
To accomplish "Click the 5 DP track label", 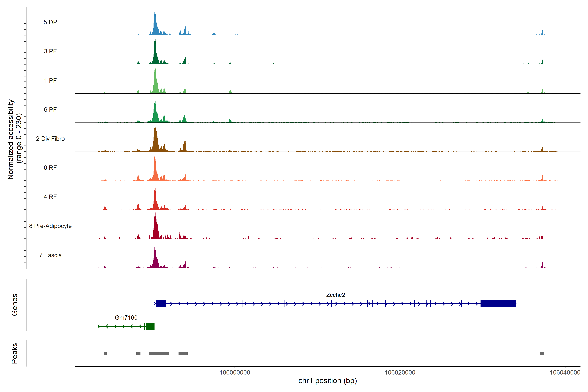I will [50, 22].
